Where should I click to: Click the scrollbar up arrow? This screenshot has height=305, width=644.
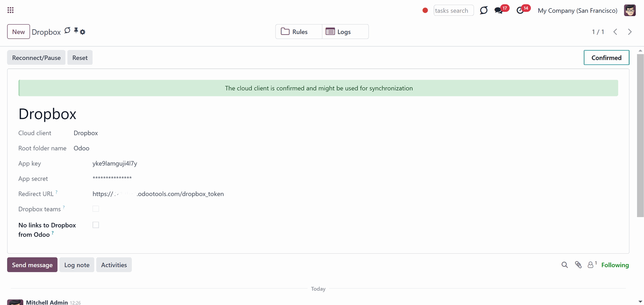[640, 51]
